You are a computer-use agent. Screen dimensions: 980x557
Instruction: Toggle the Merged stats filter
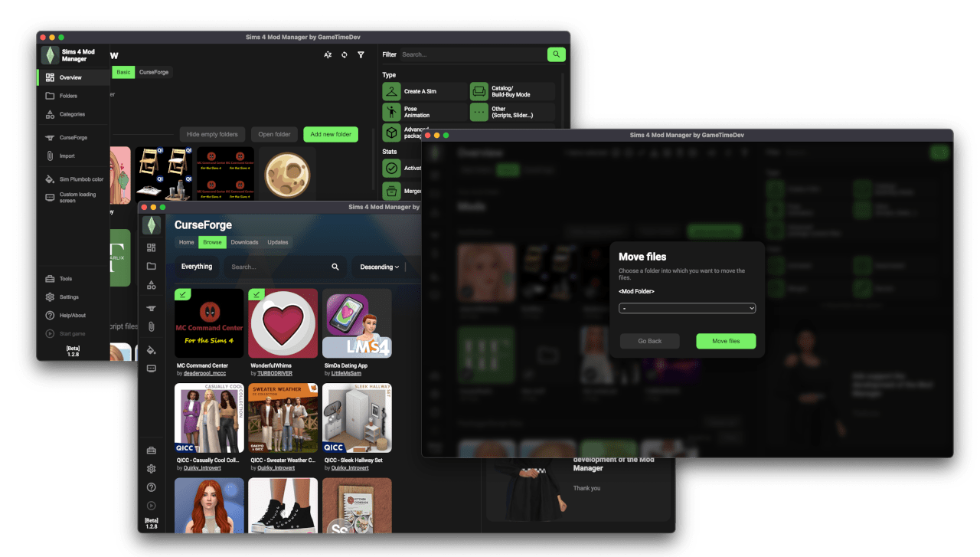pyautogui.click(x=402, y=191)
